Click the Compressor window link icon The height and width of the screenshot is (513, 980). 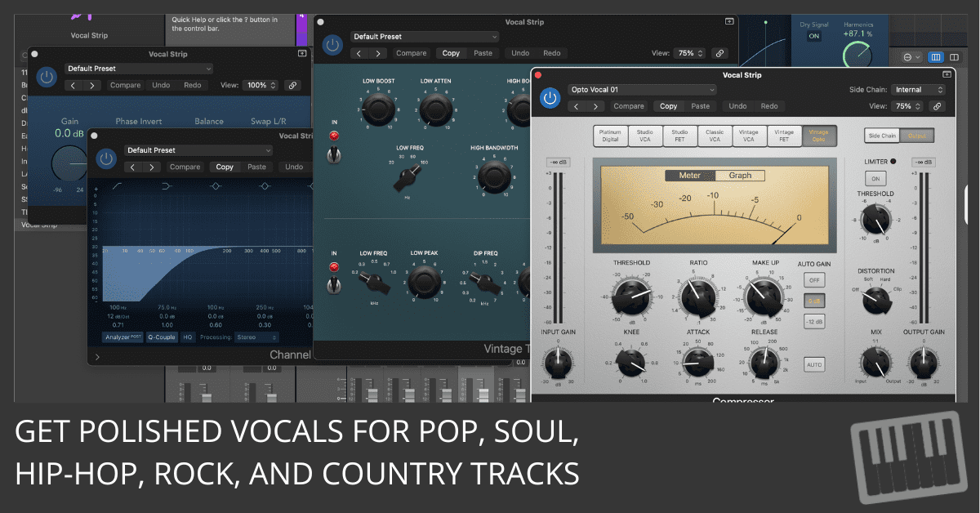point(937,106)
